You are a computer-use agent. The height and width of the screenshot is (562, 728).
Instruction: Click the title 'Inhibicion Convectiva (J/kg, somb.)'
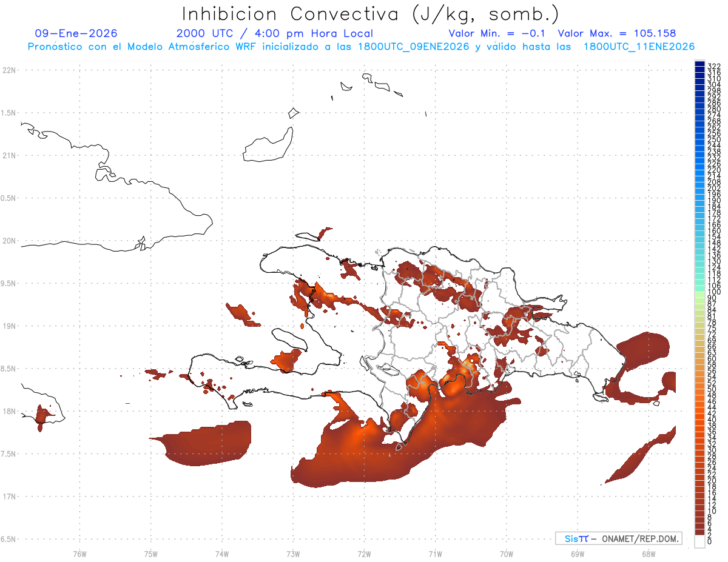pyautogui.click(x=371, y=13)
